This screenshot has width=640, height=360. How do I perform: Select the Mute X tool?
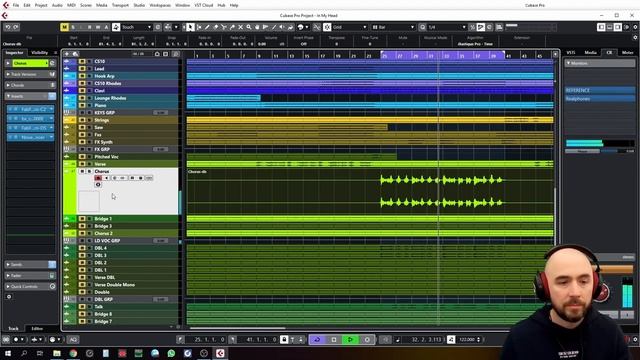(x=240, y=27)
